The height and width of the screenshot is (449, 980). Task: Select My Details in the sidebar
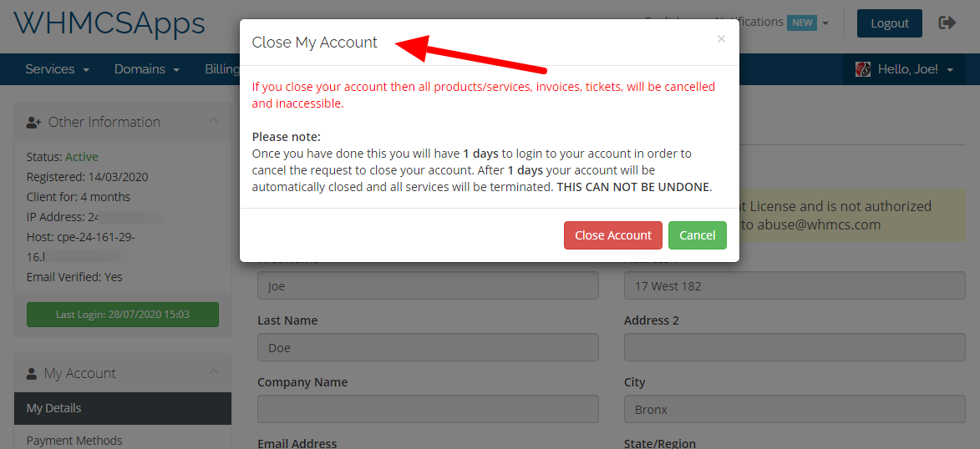pos(123,408)
